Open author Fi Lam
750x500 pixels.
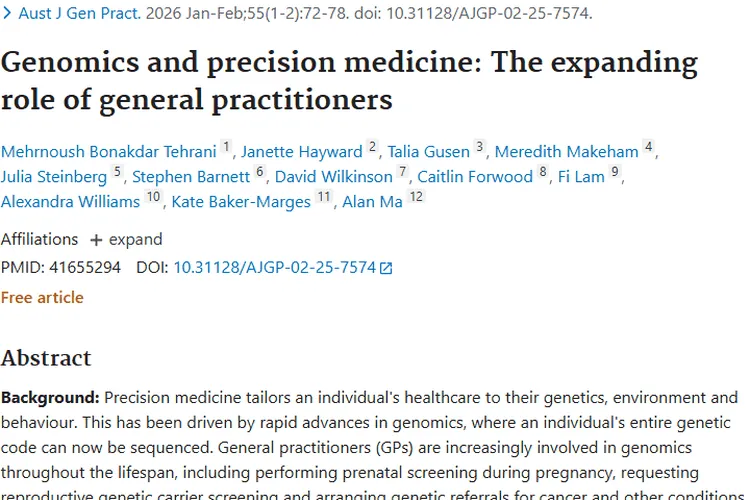point(581,177)
